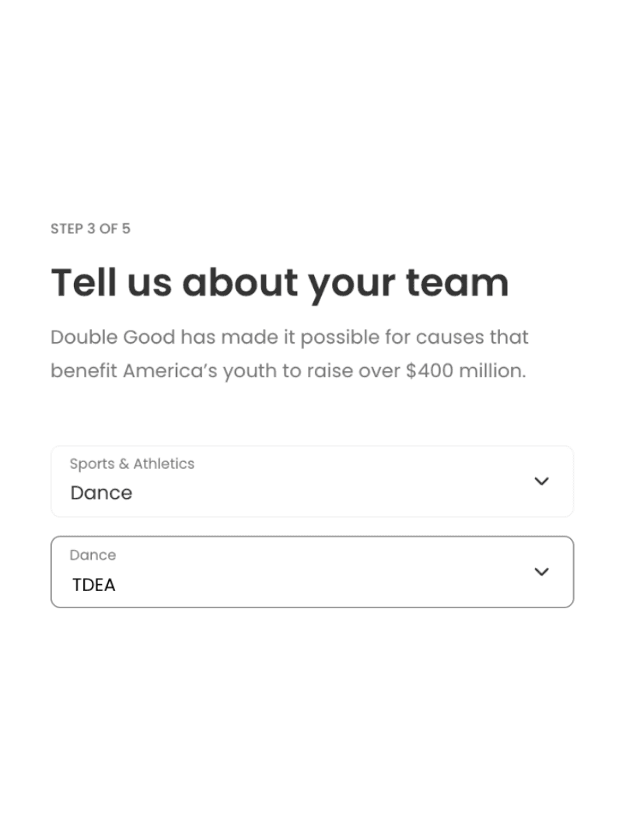Click the number '5' in step indicator
Screen dimensions: 622x840
point(126,229)
